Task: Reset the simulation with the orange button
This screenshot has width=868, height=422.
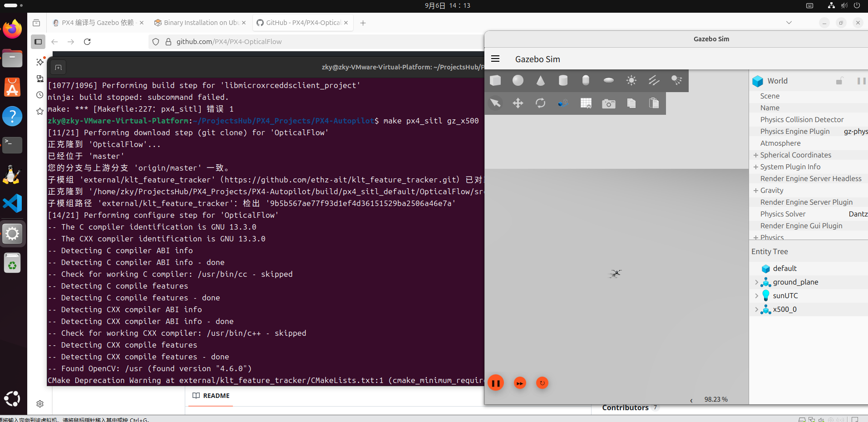Action: (x=542, y=383)
